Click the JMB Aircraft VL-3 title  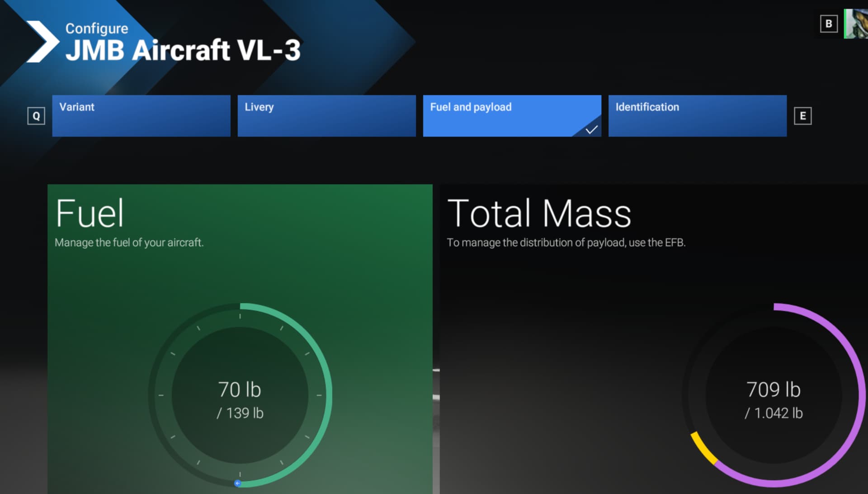[x=183, y=50]
